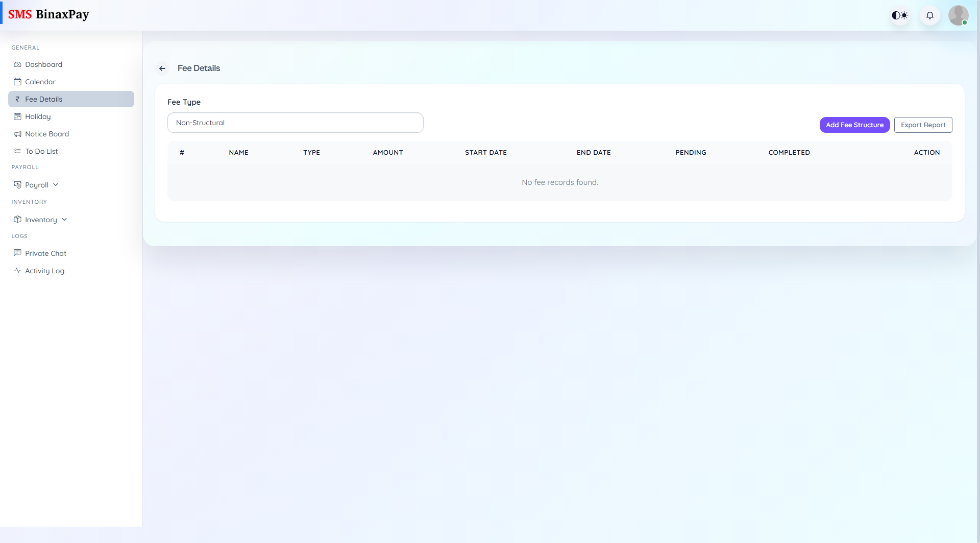Viewport: 980px width, 543px height.
Task: Click the Add Fee Structure button
Action: point(854,125)
